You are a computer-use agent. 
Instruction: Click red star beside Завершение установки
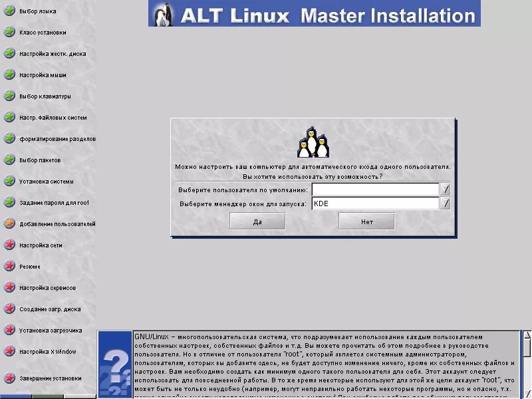[x=9, y=378]
